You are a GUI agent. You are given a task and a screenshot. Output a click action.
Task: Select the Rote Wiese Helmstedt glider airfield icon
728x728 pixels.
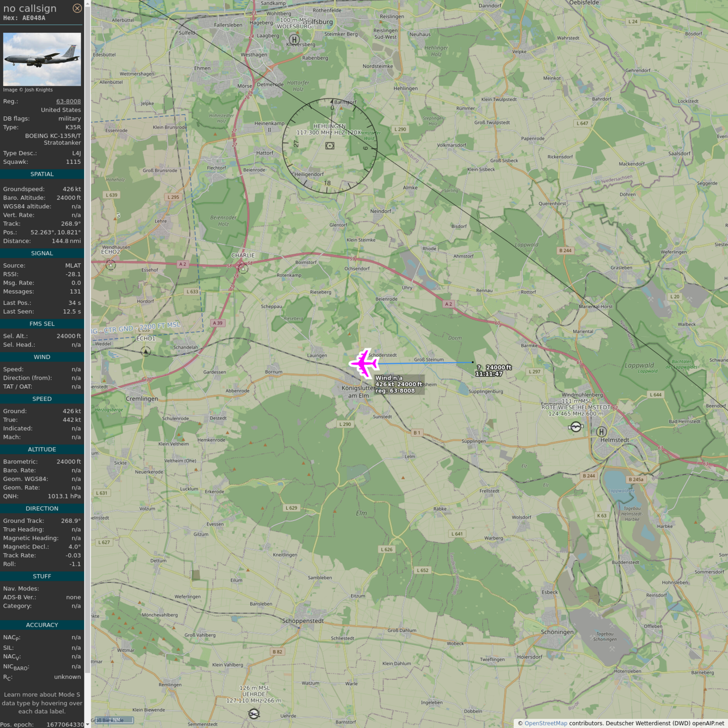click(x=575, y=427)
